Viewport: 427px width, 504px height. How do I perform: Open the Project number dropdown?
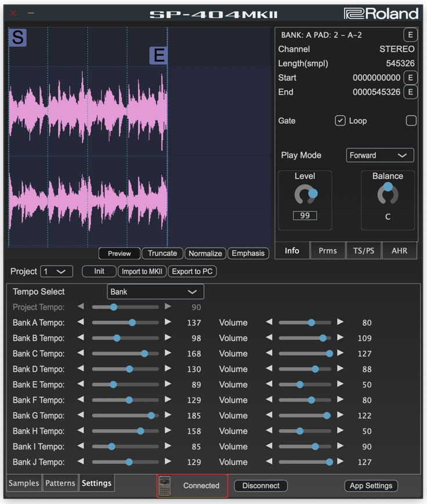pos(57,271)
